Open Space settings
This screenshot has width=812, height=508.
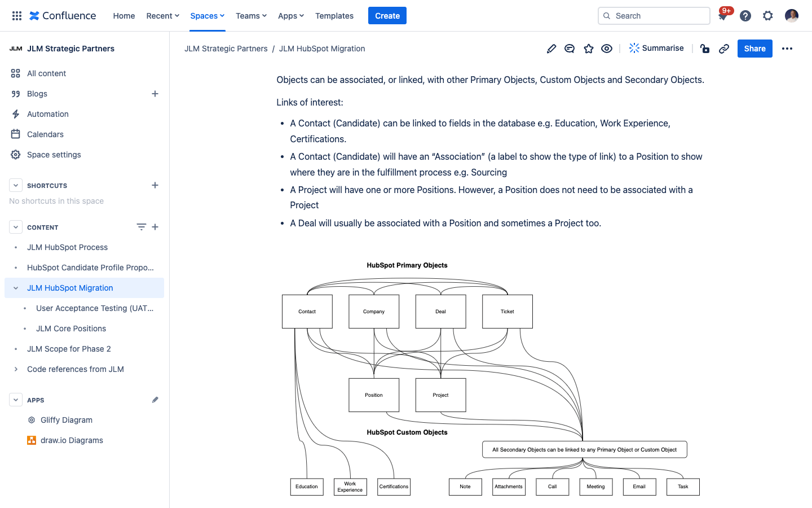(x=54, y=155)
